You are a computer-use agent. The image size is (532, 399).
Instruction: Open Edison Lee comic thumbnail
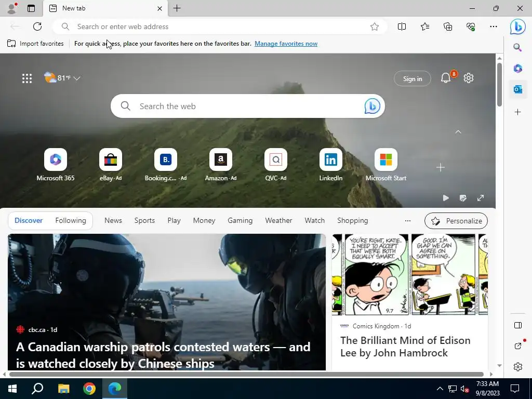[x=410, y=274]
